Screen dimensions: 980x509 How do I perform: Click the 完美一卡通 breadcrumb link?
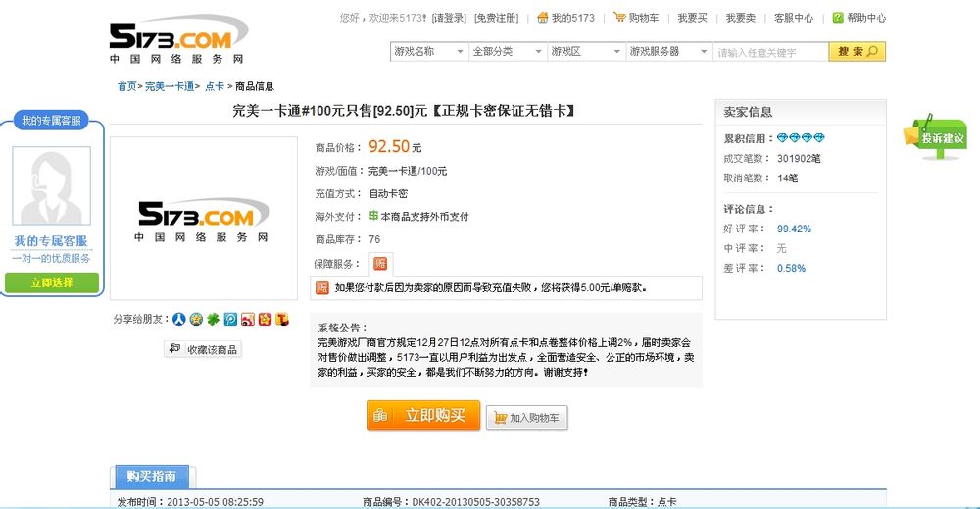pyautogui.click(x=170, y=86)
